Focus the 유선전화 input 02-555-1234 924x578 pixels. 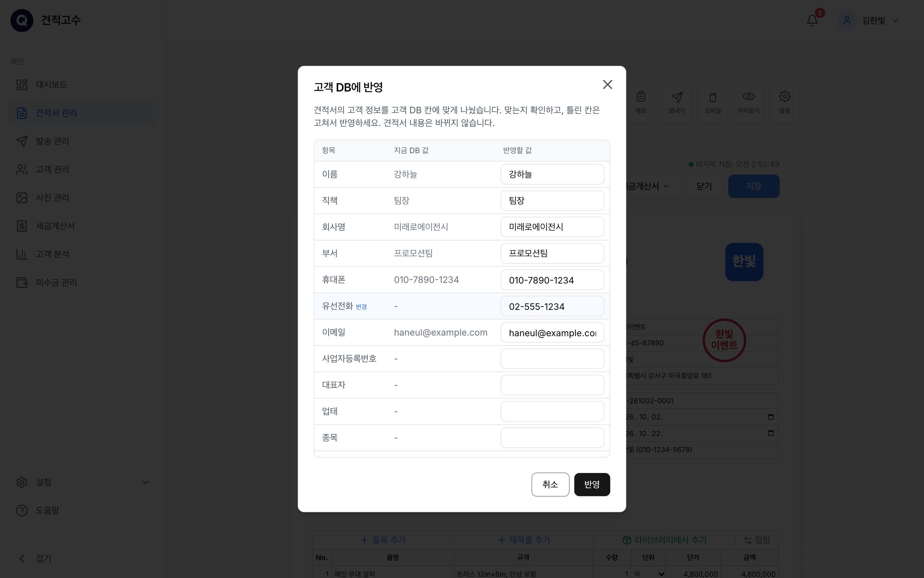[552, 306]
